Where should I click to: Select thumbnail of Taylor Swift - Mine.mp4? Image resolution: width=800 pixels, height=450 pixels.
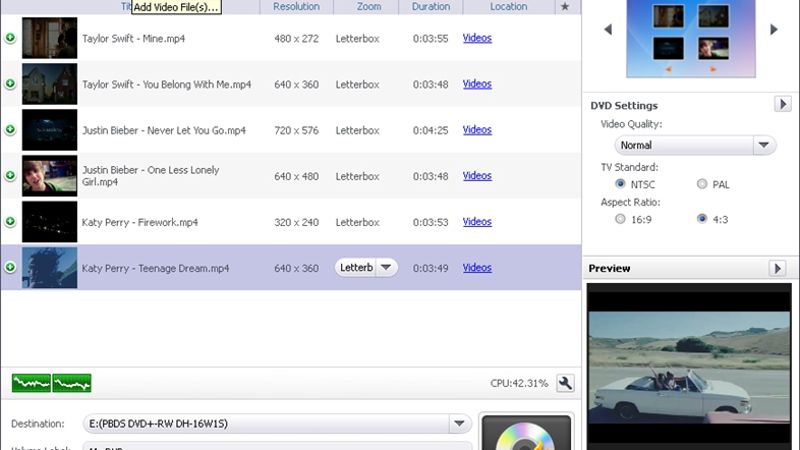(49, 38)
